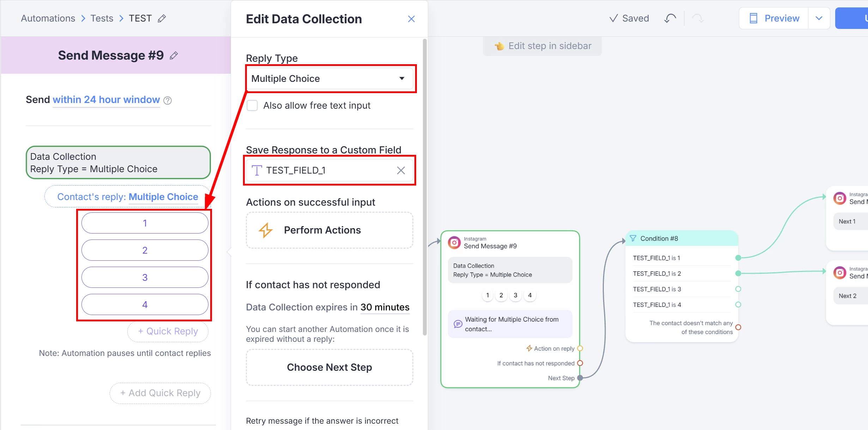
Task: Go to Automations in the breadcrumb
Action: (48, 18)
